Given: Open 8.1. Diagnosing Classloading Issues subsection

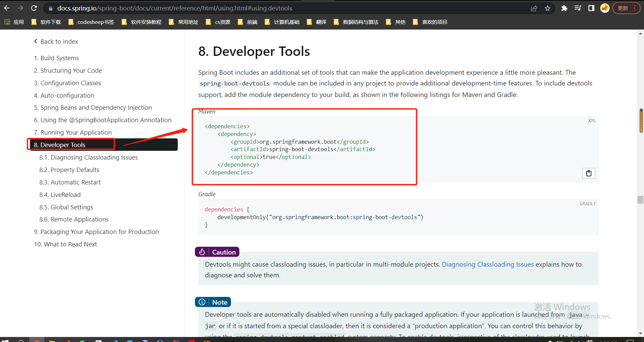Looking at the screenshot, I should (89, 157).
